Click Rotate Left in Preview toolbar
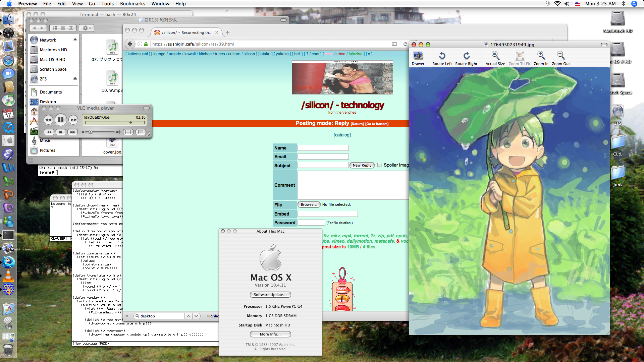This screenshot has height=362, width=644. coord(442,58)
